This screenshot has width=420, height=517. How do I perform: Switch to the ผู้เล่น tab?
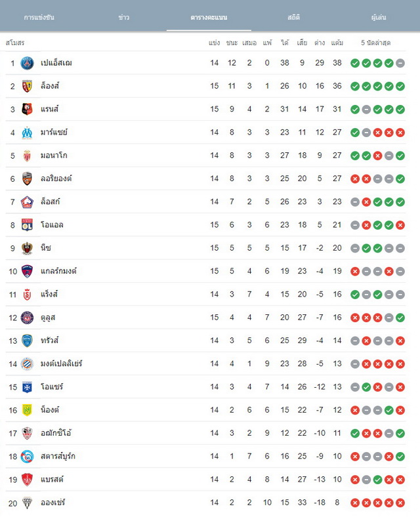(x=379, y=18)
